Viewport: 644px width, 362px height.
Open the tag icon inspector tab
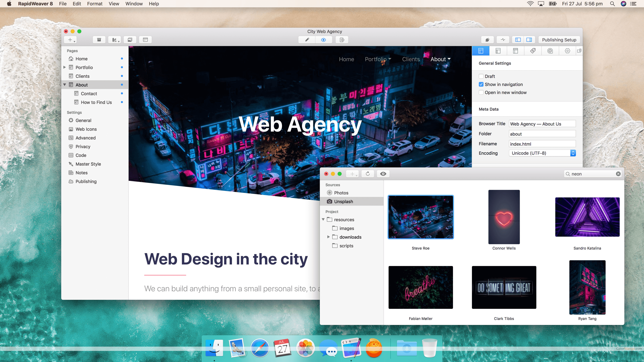tap(533, 51)
